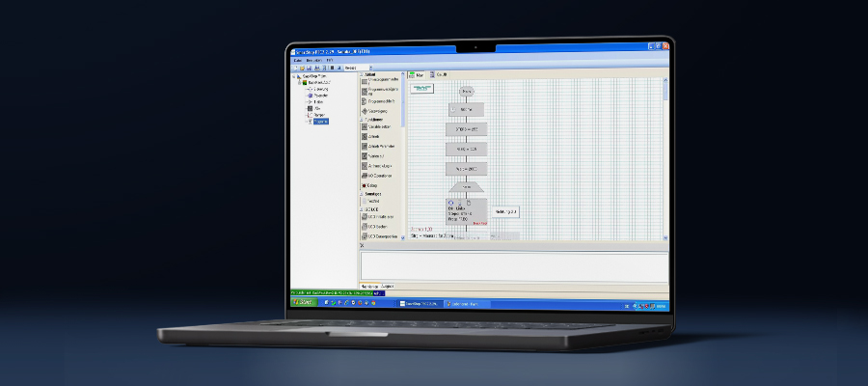The image size is (868, 386).
Task: Click the trapezoid loop block on the flowchart
Action: pos(467,187)
